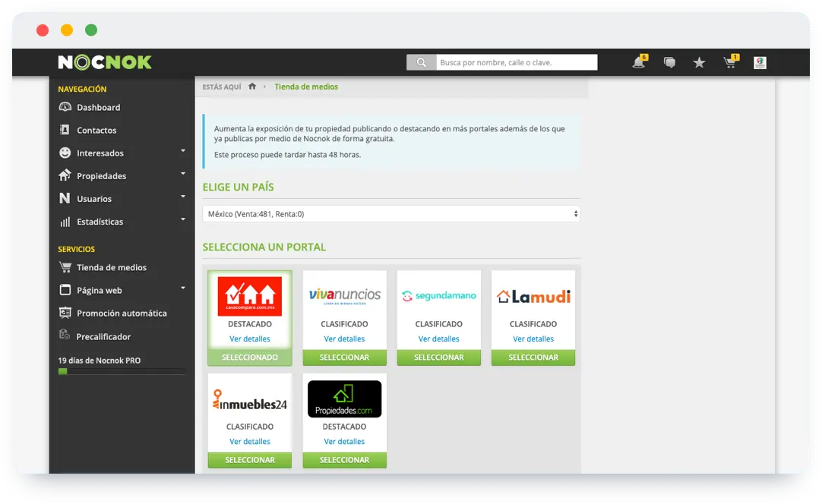Open 'Ver detalles' for inmuebles24
The width and height of the screenshot is (822, 504).
249,442
